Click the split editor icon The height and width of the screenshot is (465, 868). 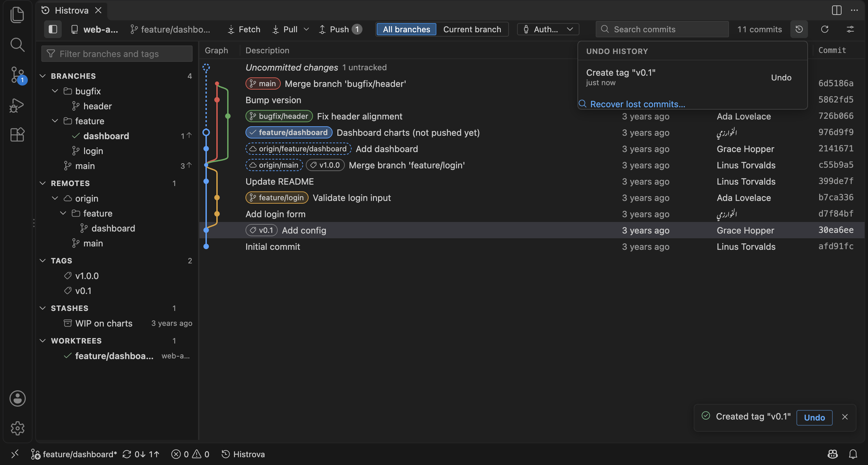pyautogui.click(x=836, y=10)
